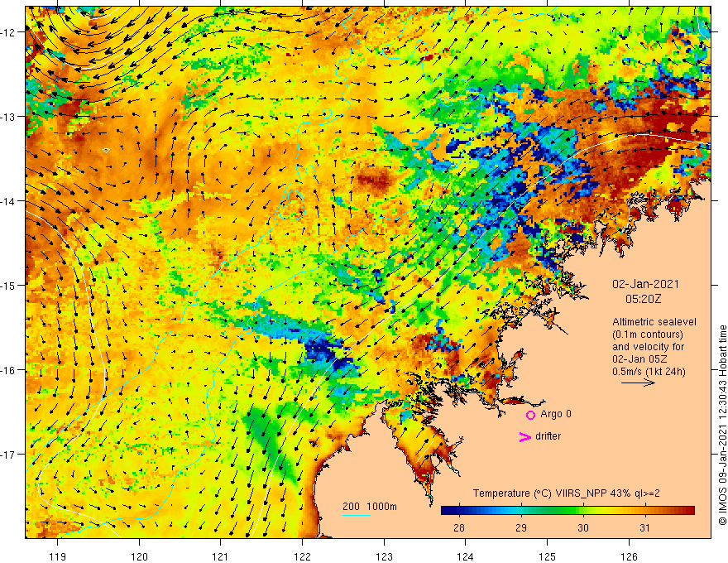Click the Altimetric sealevel caption text
Viewport: 728px width, 563px height.
[654, 322]
